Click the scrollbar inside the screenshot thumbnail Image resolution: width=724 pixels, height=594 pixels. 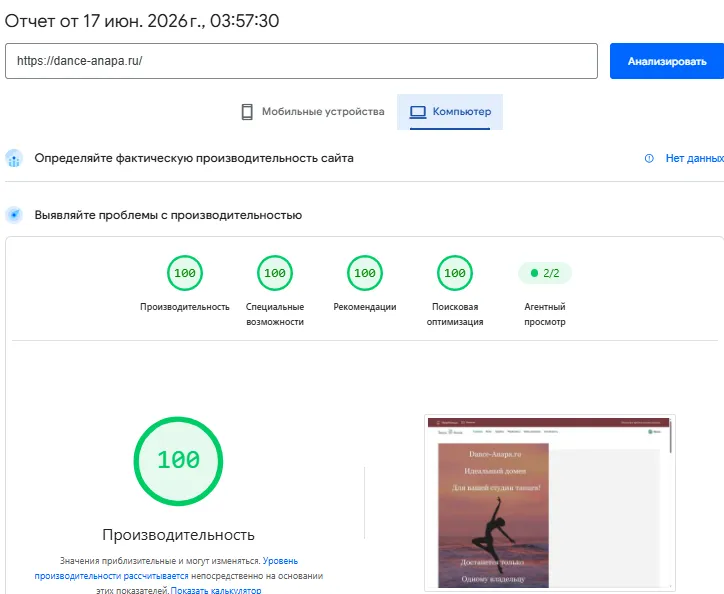tap(670, 436)
